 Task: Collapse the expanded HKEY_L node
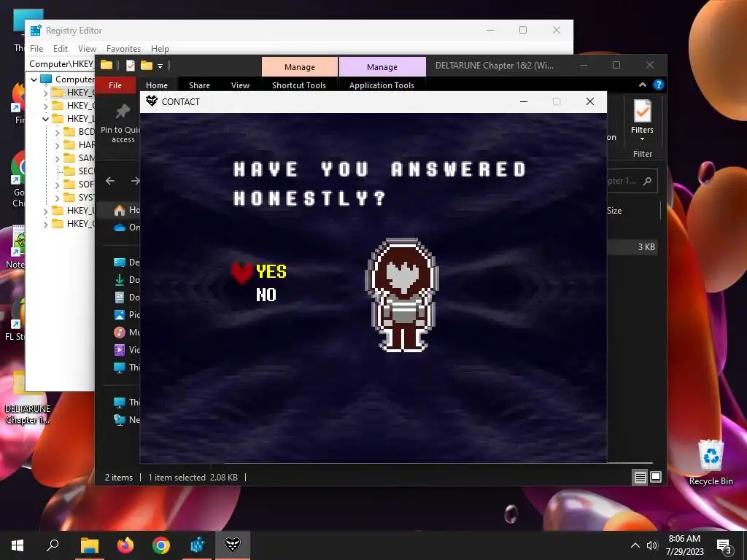point(46,119)
